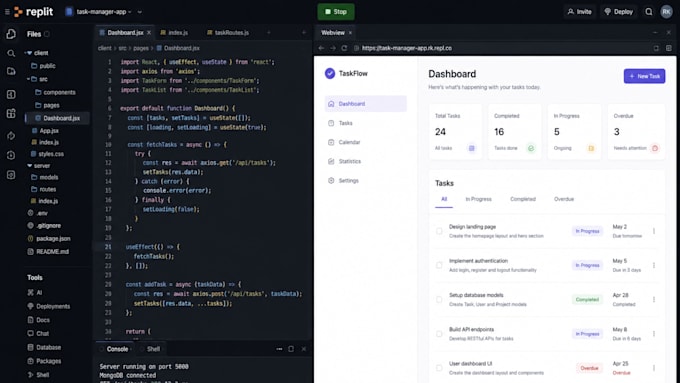680x383 pixels.
Task: Open more options for User dashboard UI
Action: [654, 368]
